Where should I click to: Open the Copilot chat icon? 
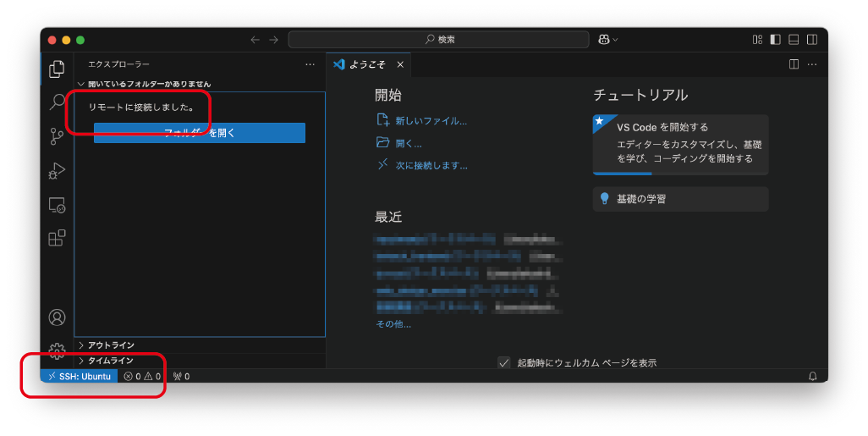coord(604,40)
